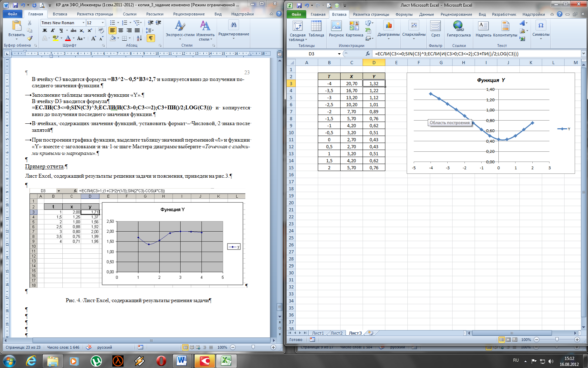
Task: Click the sort (А-Я) icon in Word
Action: click(x=139, y=38)
